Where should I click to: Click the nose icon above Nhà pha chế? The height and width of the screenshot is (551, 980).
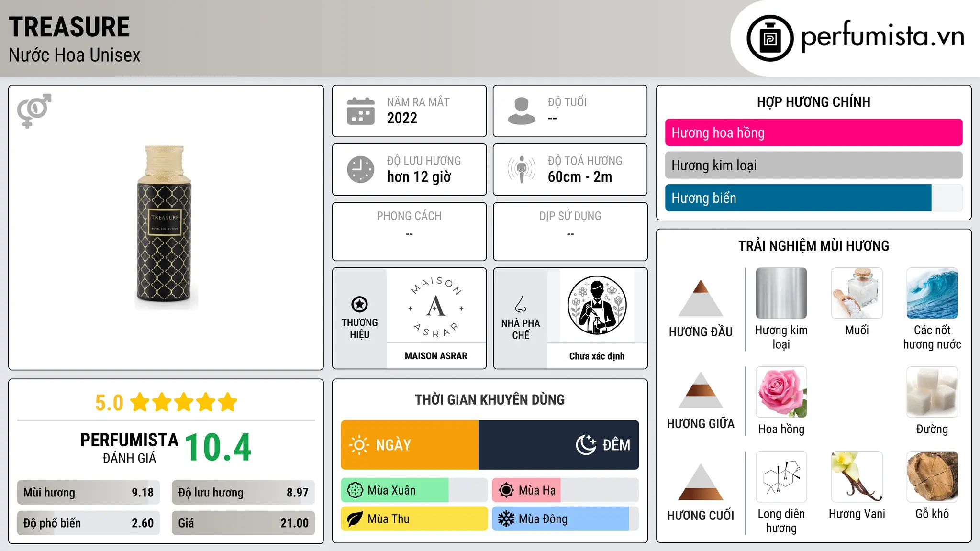tap(521, 304)
